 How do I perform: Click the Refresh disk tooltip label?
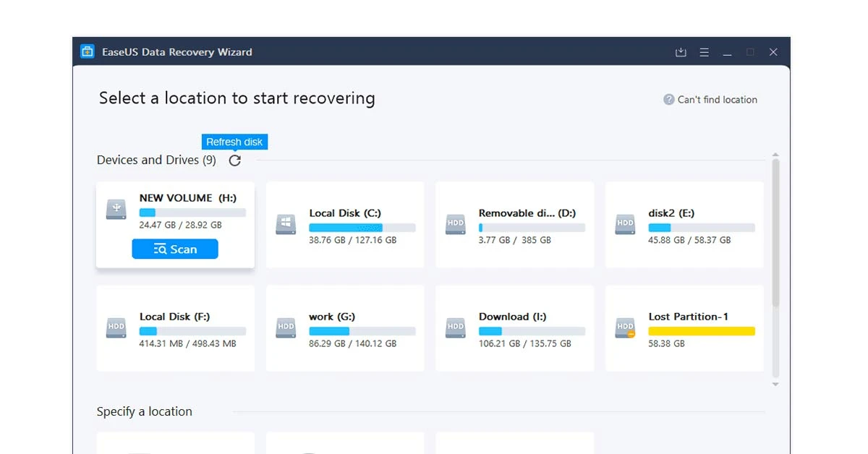[x=234, y=142]
